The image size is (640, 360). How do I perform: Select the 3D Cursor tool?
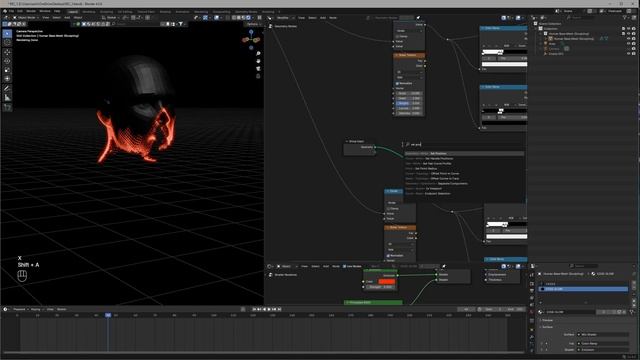[x=7, y=42]
